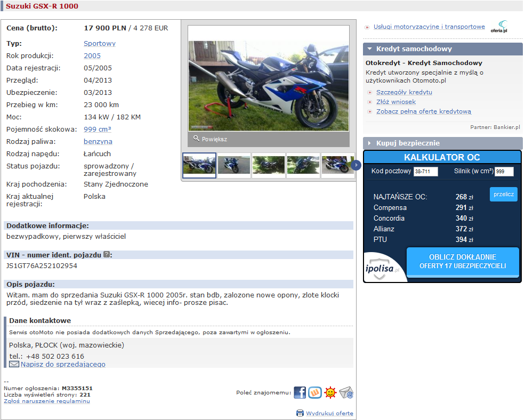
Task: Click the przelicz button in OC calculator
Action: [504, 194]
